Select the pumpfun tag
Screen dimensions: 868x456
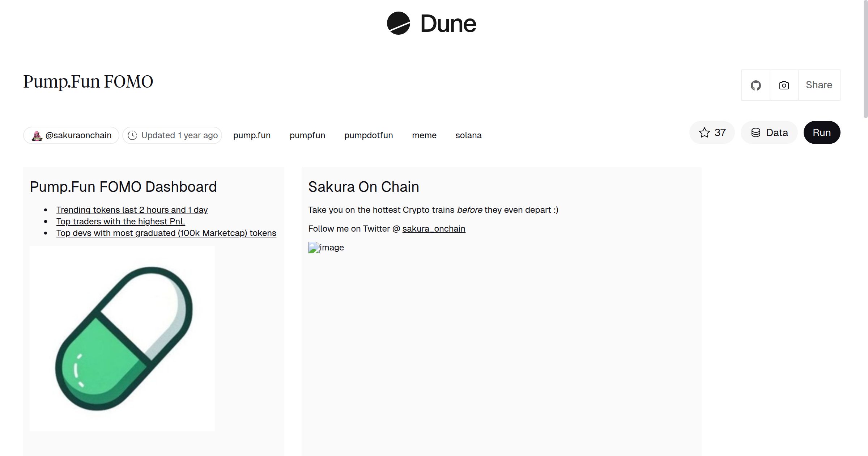(x=307, y=135)
